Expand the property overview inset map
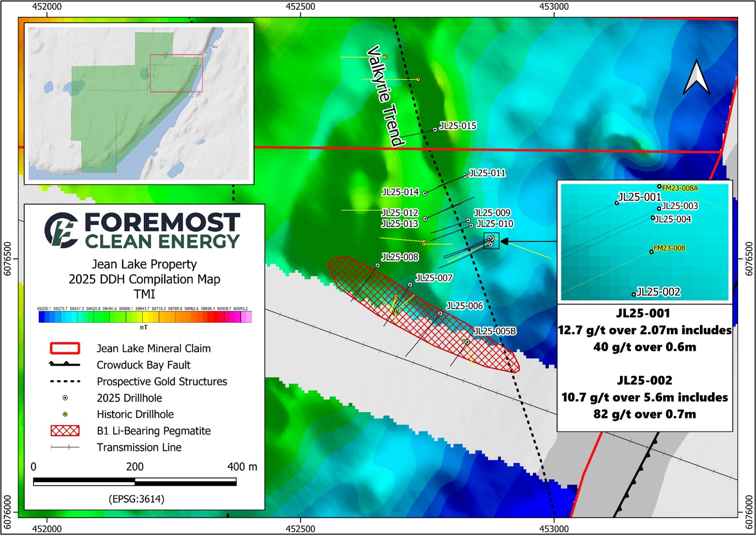This screenshot has height=535, width=756. coord(138,104)
